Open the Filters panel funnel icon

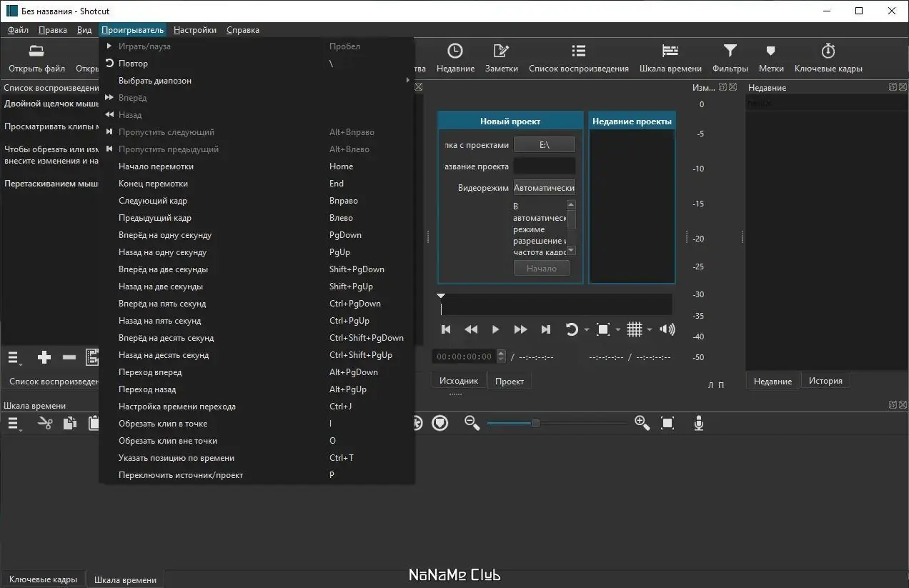(730, 51)
